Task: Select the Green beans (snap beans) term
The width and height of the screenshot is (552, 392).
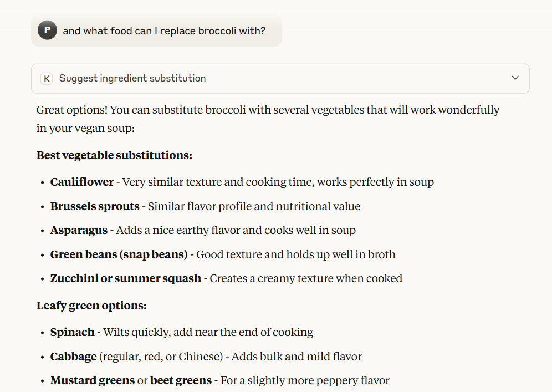Action: point(119,254)
